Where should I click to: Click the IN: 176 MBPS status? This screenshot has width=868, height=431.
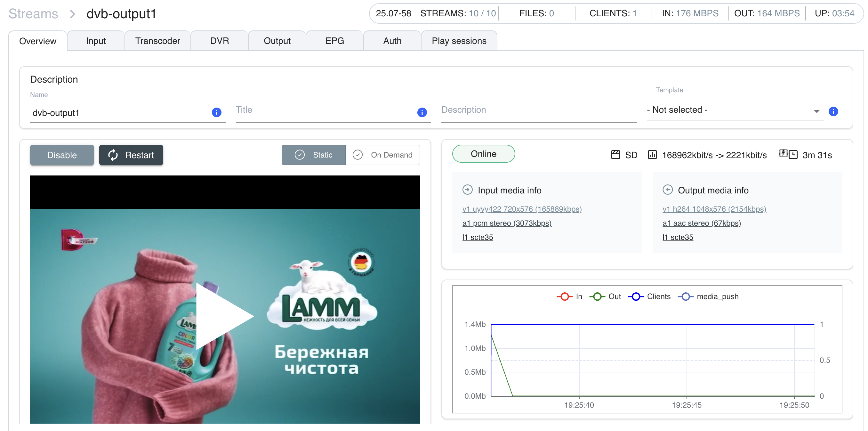tap(690, 13)
